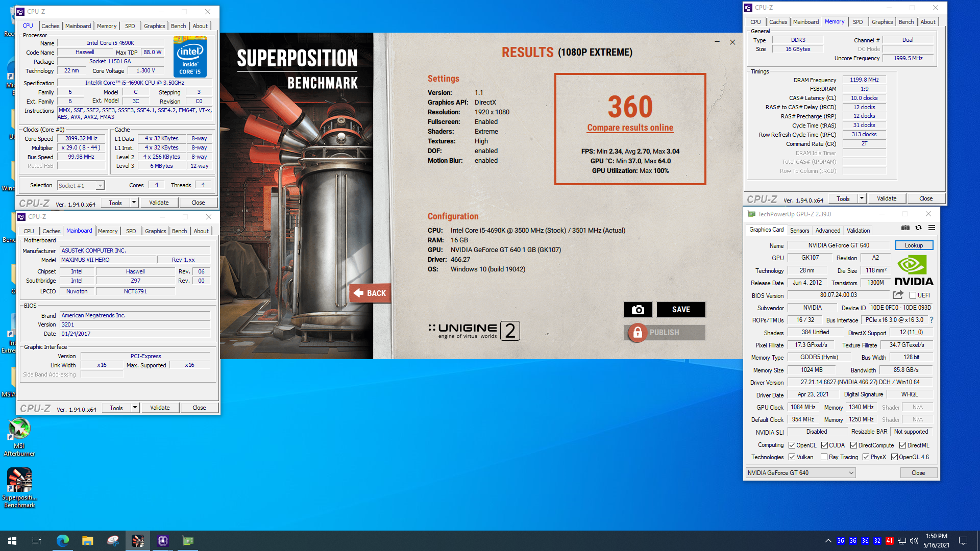980x551 pixels.
Task: Click the UNIGINE 2 engine logo
Action: click(x=474, y=331)
